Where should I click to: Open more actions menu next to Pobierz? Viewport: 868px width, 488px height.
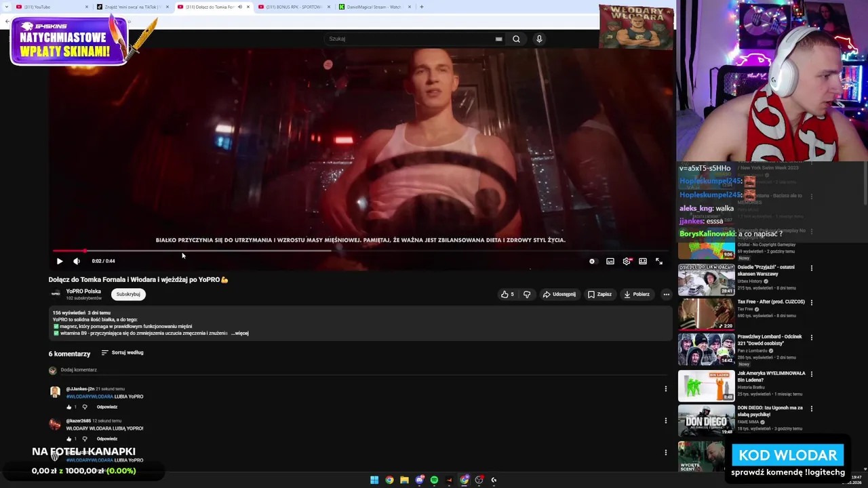666,294
